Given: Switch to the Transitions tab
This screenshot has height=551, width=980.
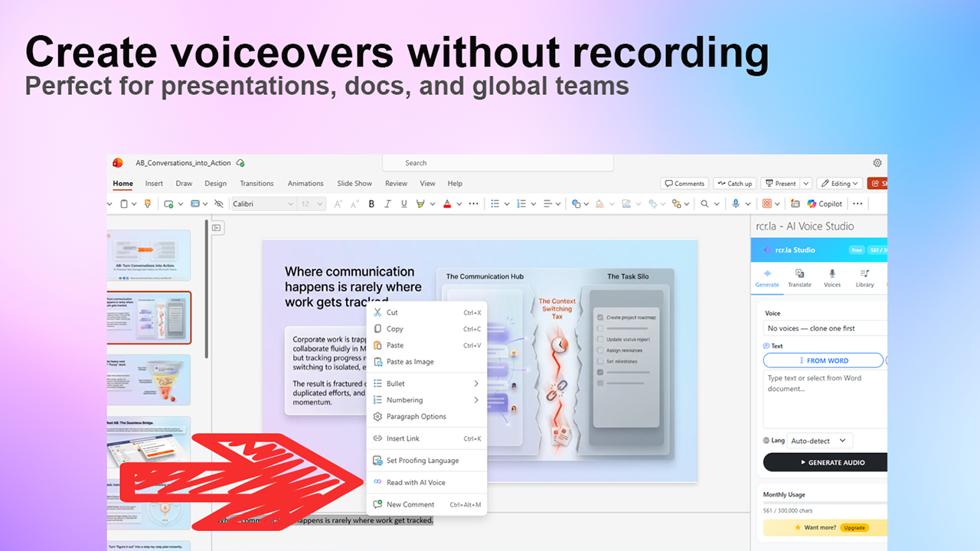Looking at the screenshot, I should click(x=256, y=184).
